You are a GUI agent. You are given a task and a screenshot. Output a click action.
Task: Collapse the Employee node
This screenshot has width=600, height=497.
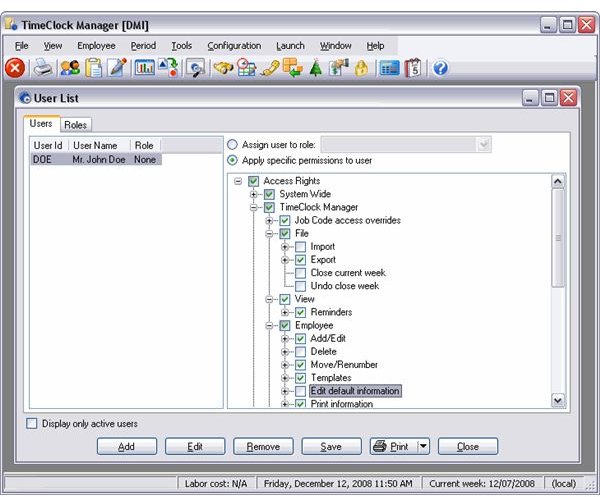click(x=269, y=326)
